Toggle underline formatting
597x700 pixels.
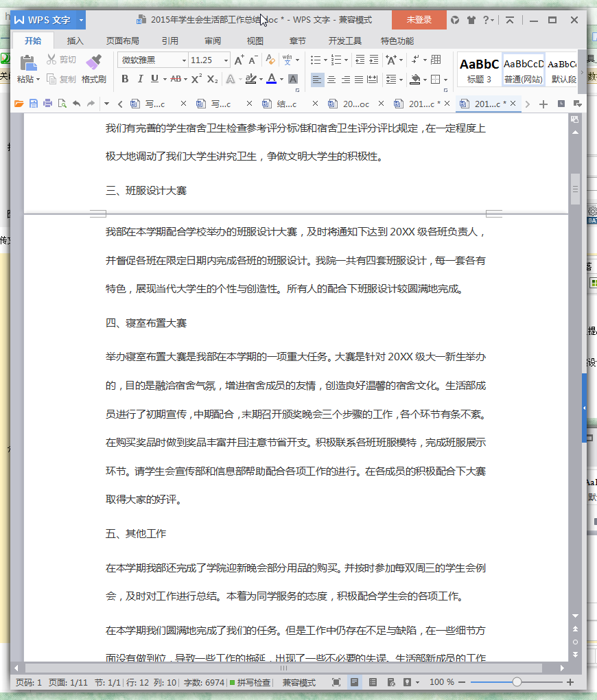(154, 79)
